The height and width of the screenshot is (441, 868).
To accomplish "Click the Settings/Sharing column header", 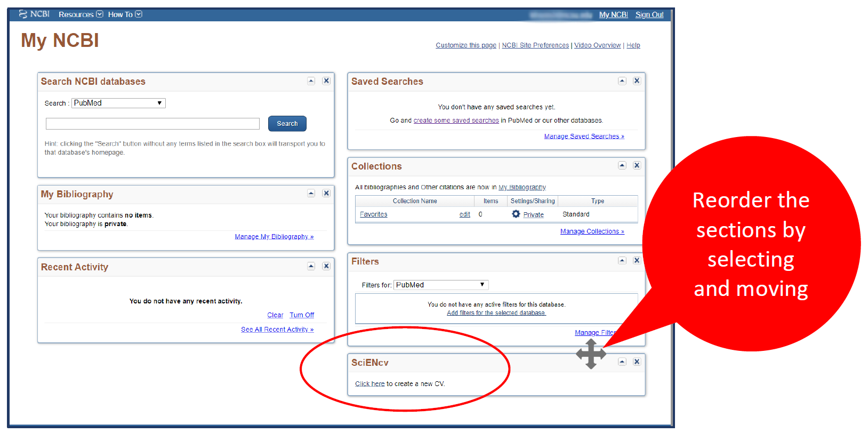I will (x=533, y=201).
